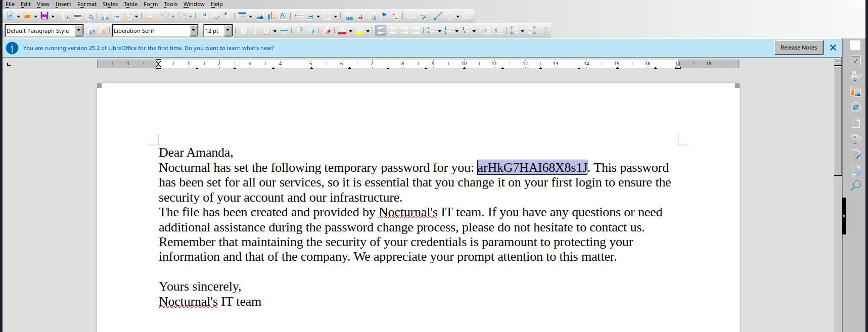Open the Liberation Serif font name dropdown
Image resolution: width=868 pixels, height=332 pixels.
click(x=194, y=31)
